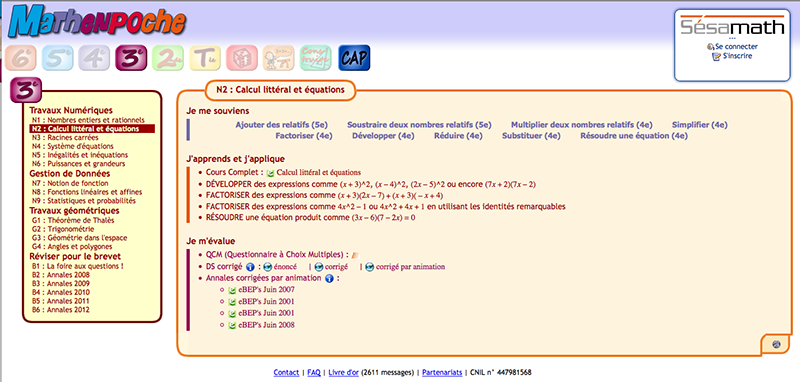Open G1 : Théorème de Thalès
The image size is (800, 382).
click(72, 220)
